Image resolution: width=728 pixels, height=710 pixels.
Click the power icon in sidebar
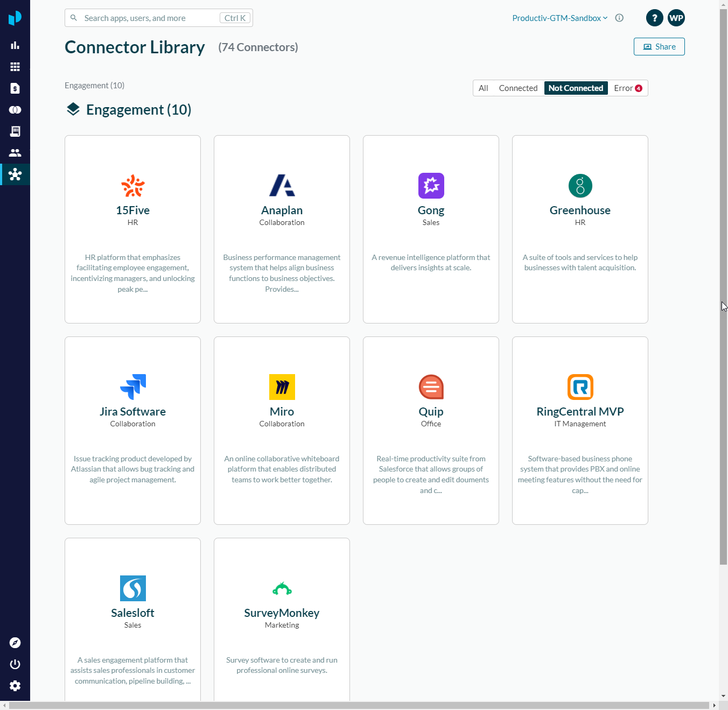15,664
